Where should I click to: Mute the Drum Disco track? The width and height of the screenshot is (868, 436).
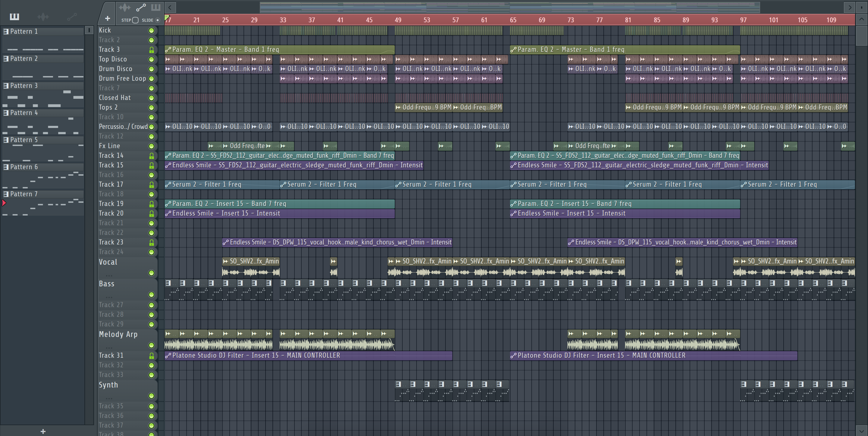pyautogui.click(x=151, y=69)
